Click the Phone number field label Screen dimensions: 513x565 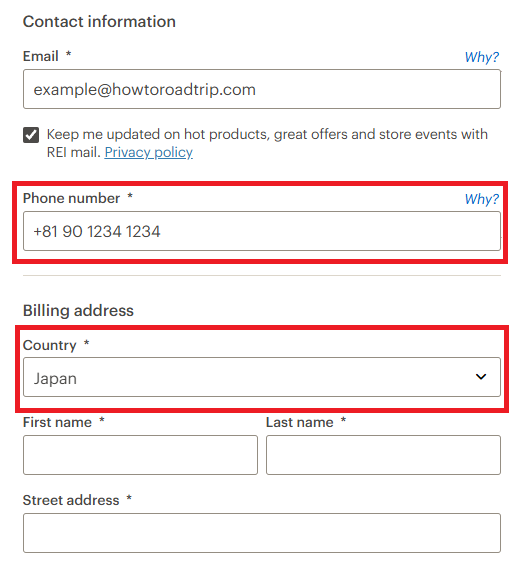pyautogui.click(x=71, y=198)
